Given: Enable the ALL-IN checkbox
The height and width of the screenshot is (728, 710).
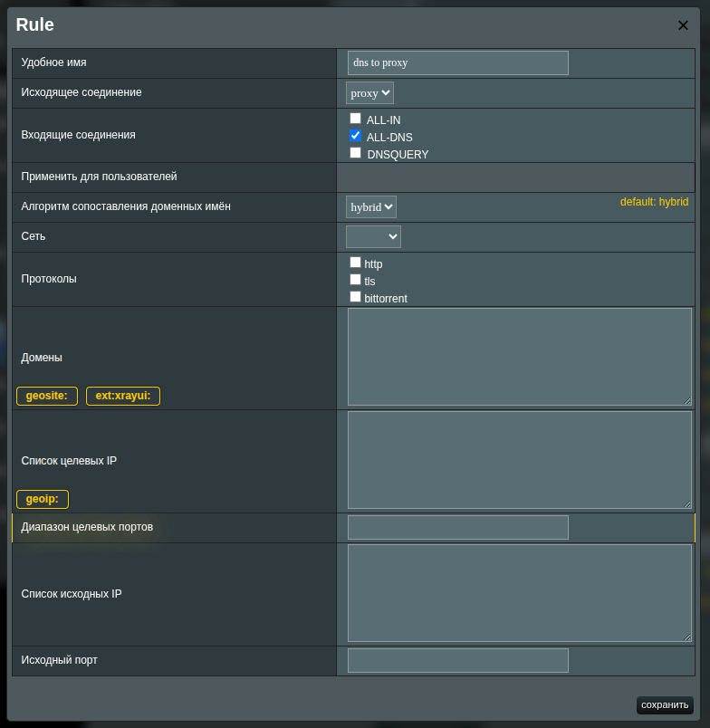Looking at the screenshot, I should pos(355,119).
